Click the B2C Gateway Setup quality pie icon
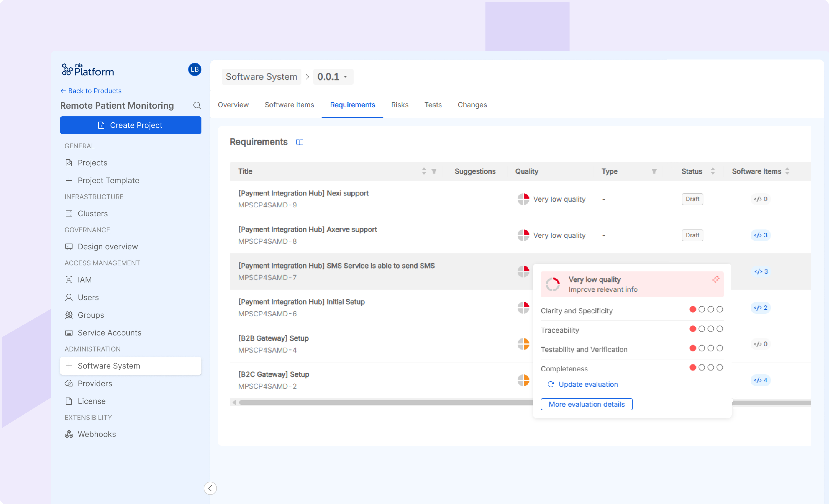 [524, 380]
